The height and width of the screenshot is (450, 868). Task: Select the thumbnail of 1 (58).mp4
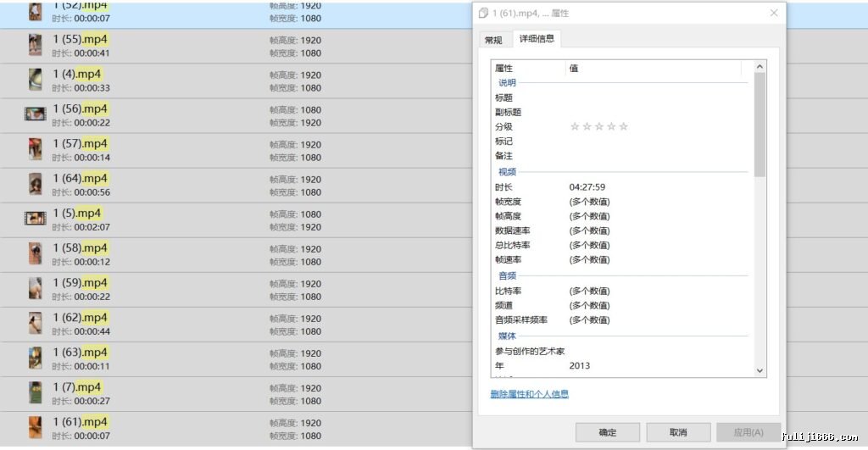point(36,254)
